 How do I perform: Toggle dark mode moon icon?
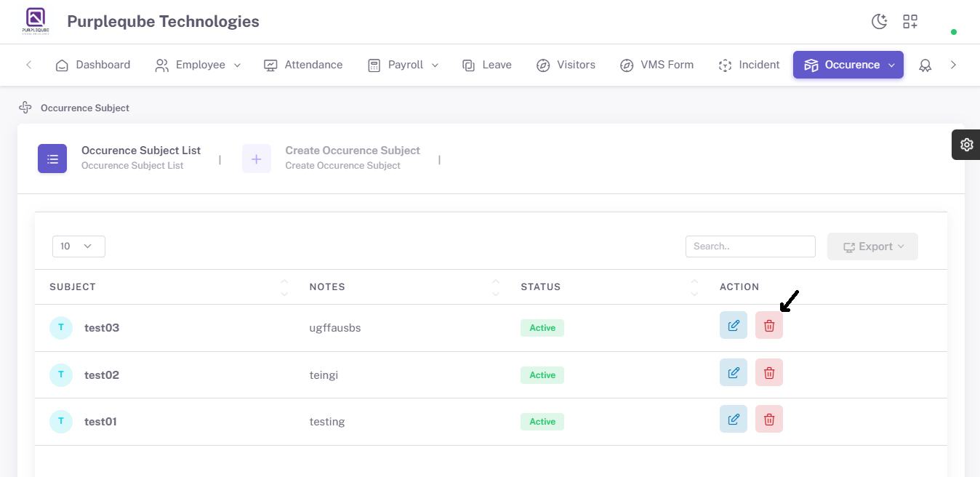[x=880, y=22]
